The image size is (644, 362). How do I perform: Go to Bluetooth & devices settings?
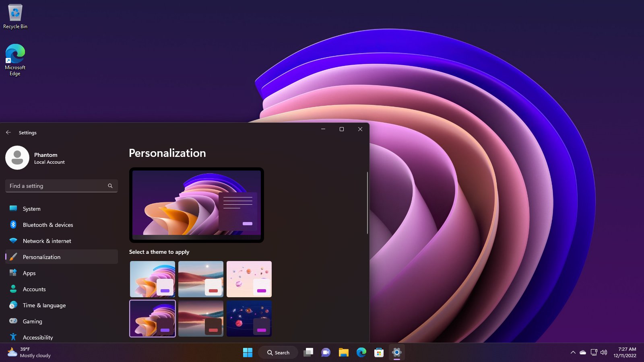47,225
